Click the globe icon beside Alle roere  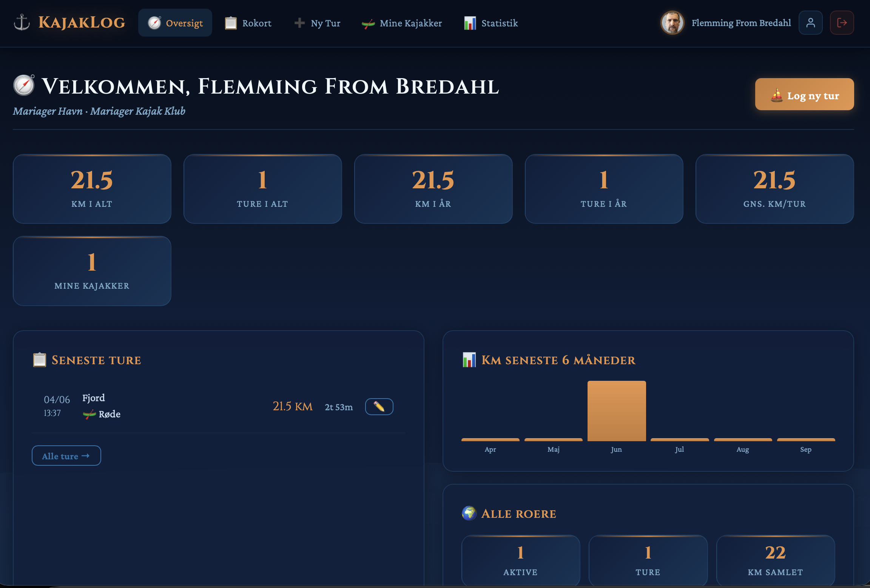pyautogui.click(x=469, y=513)
